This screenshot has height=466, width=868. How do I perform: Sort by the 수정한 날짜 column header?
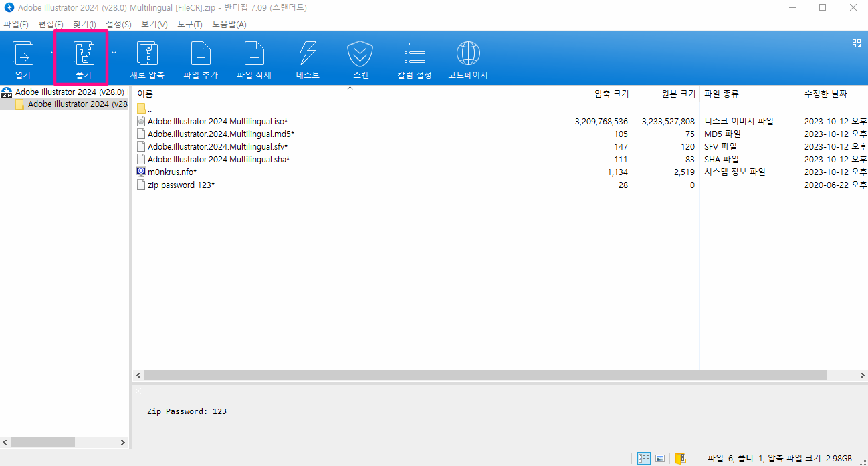click(x=834, y=94)
